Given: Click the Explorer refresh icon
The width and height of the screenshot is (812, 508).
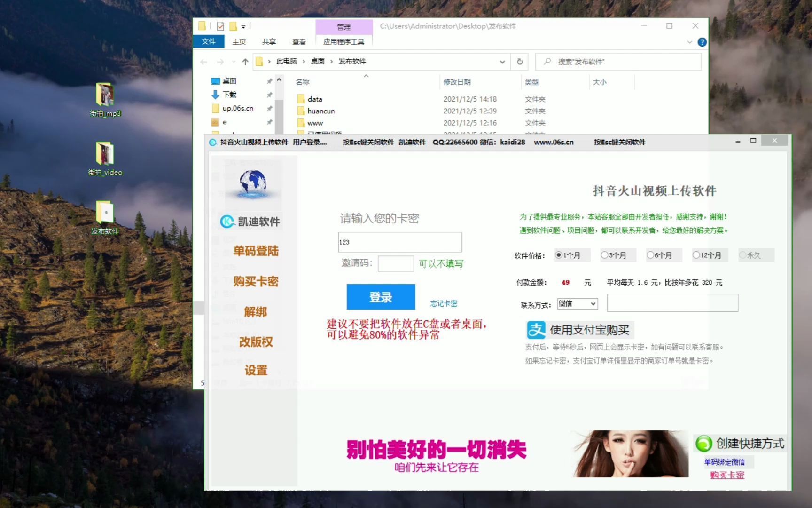Looking at the screenshot, I should [520, 62].
